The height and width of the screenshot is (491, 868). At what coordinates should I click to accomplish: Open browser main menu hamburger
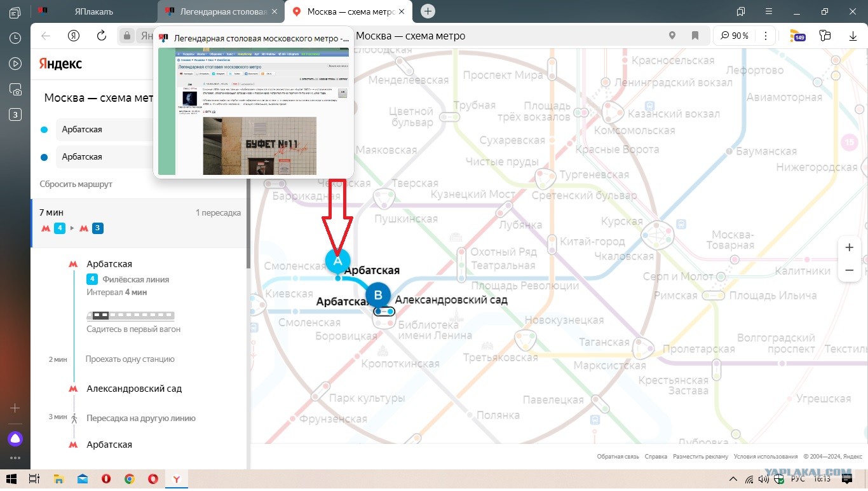click(768, 11)
